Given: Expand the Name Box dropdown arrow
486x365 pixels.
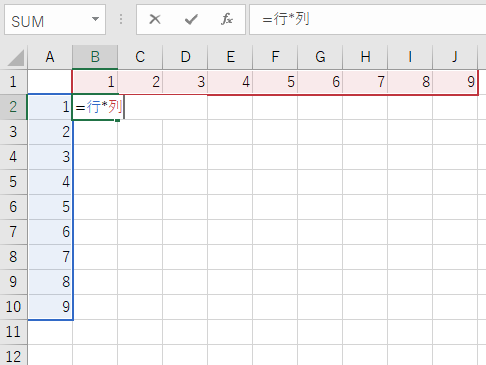Looking at the screenshot, I should point(95,19).
